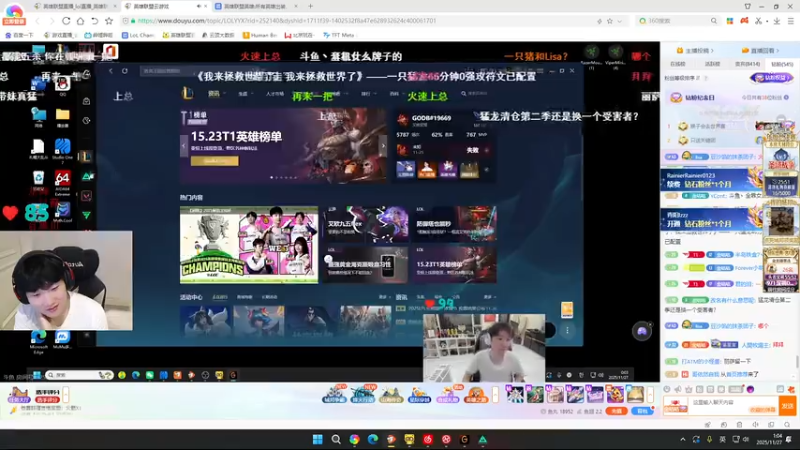Click the next banner arrow in LoL client

tap(383, 146)
